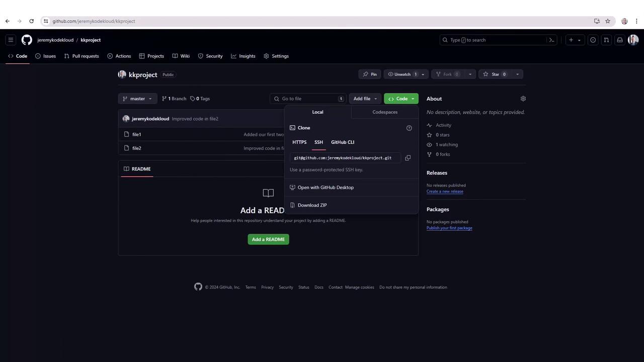Open the Fork options dropdown arrow
644x362 pixels.
[x=470, y=74]
